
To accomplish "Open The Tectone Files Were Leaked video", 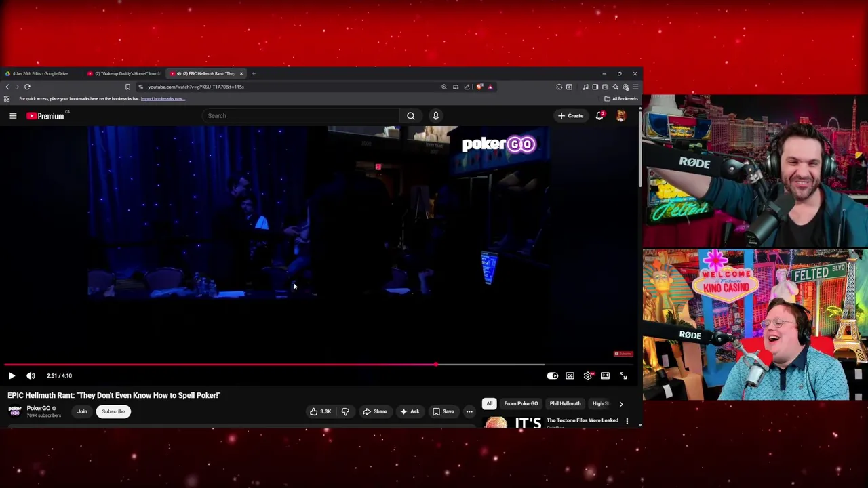I will click(x=582, y=420).
